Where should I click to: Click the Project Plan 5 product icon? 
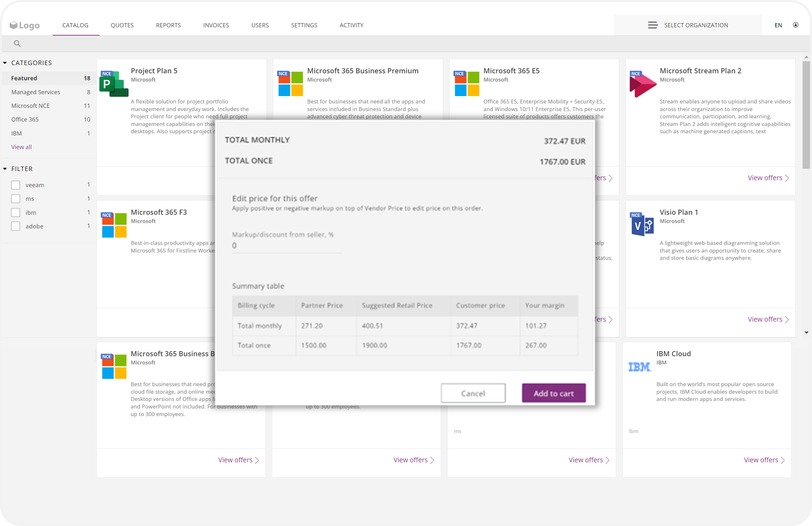(114, 83)
